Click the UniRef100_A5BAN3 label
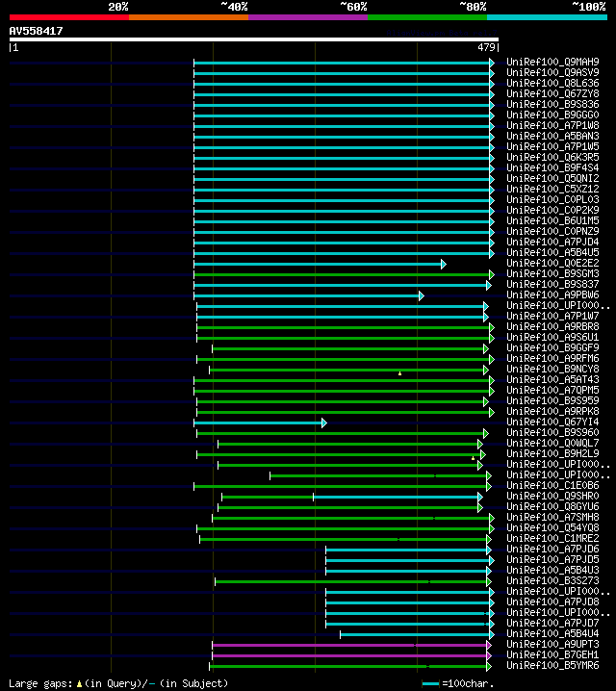Viewport: 616px width, 691px height. click(552, 136)
